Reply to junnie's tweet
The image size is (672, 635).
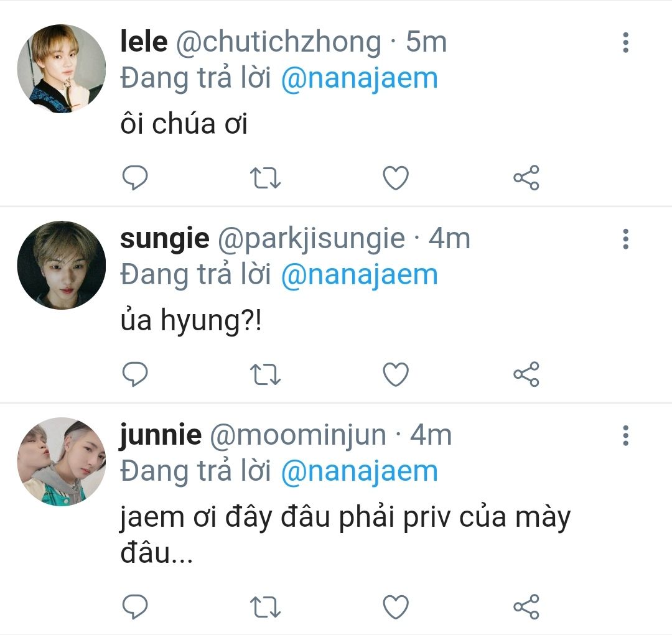(x=134, y=605)
